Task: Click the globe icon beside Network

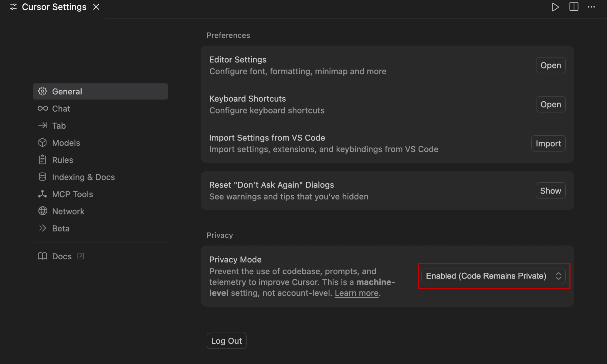Action: [x=42, y=211]
